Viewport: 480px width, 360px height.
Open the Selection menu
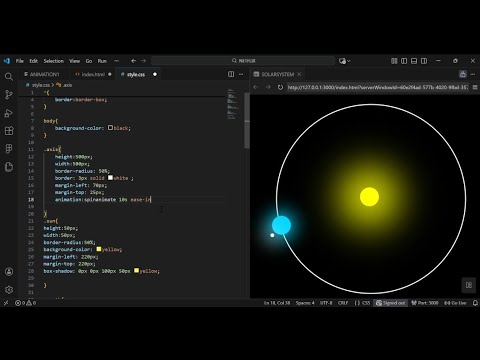pyautogui.click(x=54, y=61)
